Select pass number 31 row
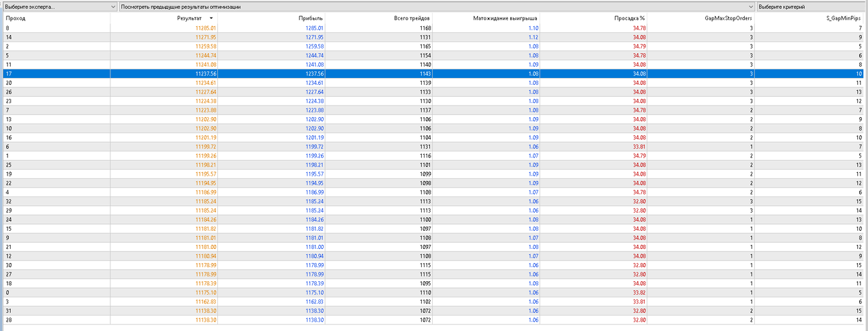The height and width of the screenshot is (331, 868). [x=434, y=309]
